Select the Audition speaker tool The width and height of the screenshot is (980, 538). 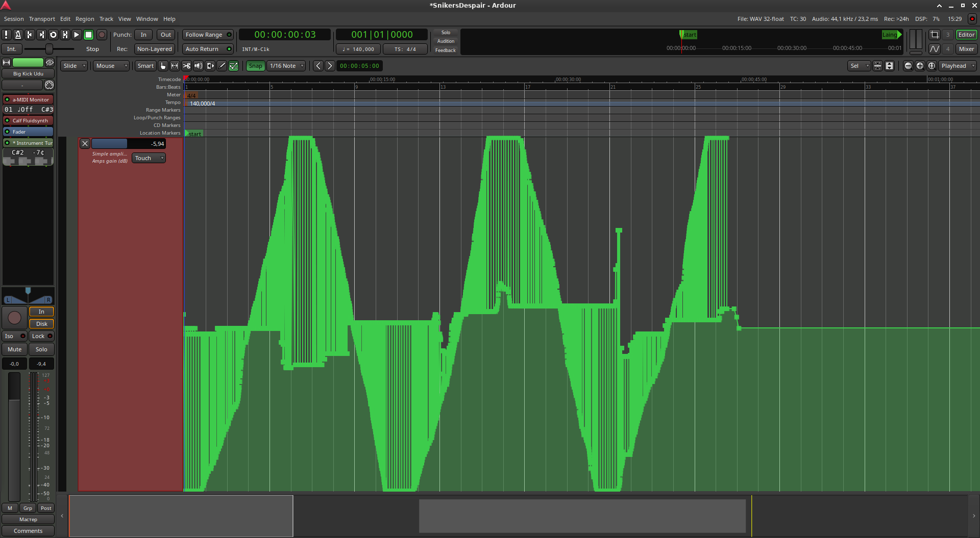coord(198,66)
